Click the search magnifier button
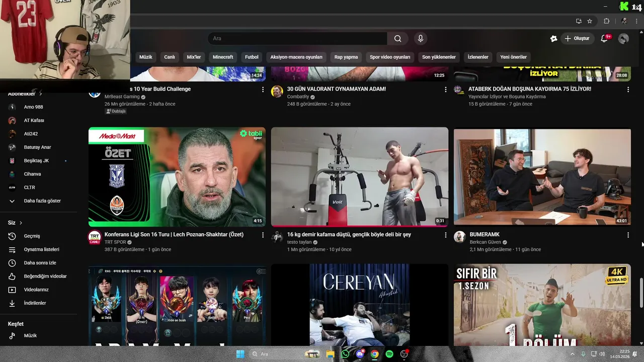 click(x=397, y=39)
